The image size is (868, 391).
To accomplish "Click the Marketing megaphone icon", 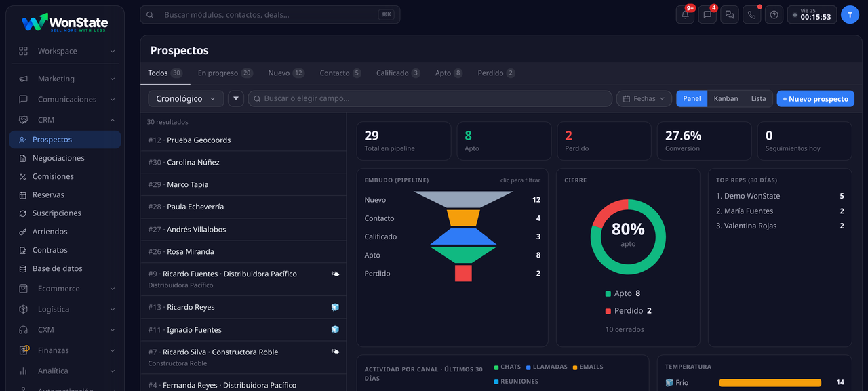I will [x=23, y=79].
